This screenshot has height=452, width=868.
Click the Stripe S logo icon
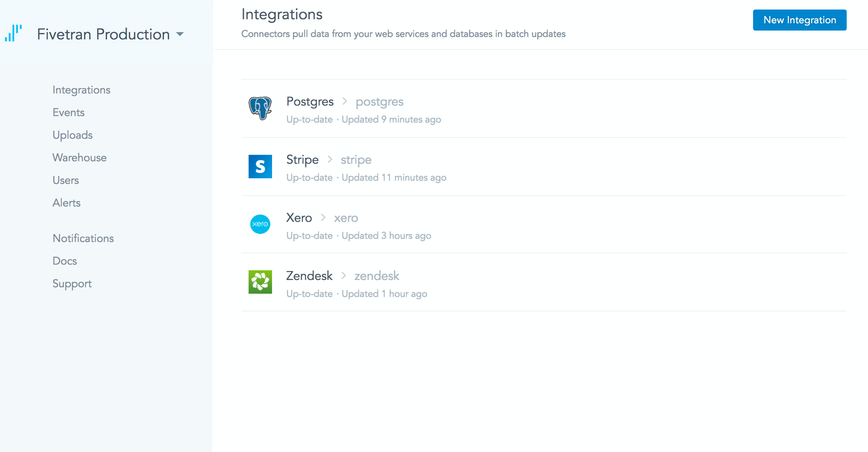tap(260, 166)
